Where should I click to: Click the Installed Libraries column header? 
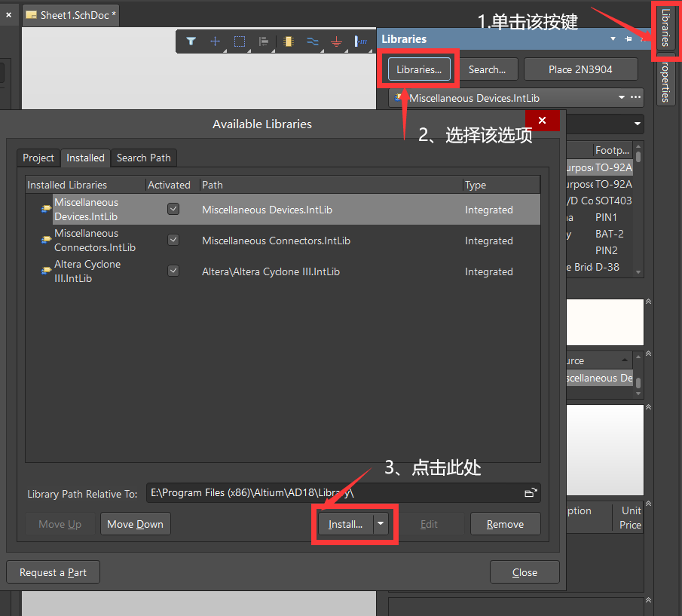(x=85, y=185)
